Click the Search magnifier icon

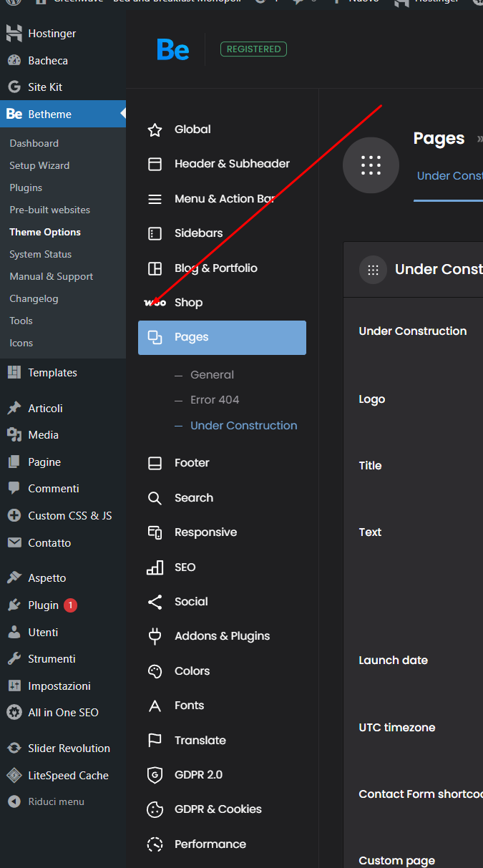155,498
